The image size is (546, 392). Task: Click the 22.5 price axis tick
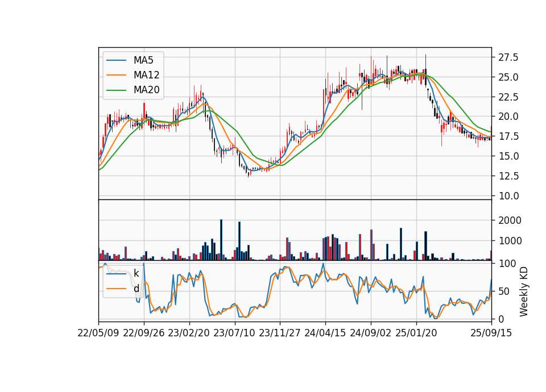click(508, 97)
